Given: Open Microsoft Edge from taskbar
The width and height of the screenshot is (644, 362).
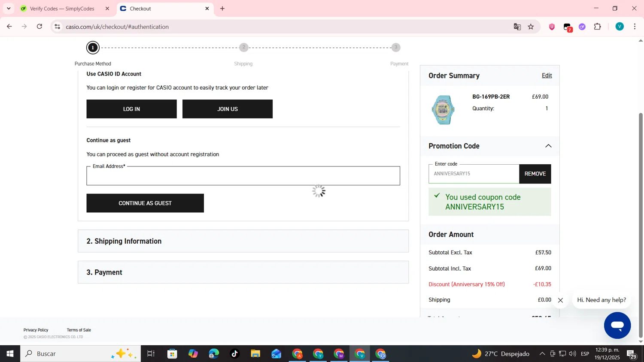Looking at the screenshot, I should click(214, 354).
